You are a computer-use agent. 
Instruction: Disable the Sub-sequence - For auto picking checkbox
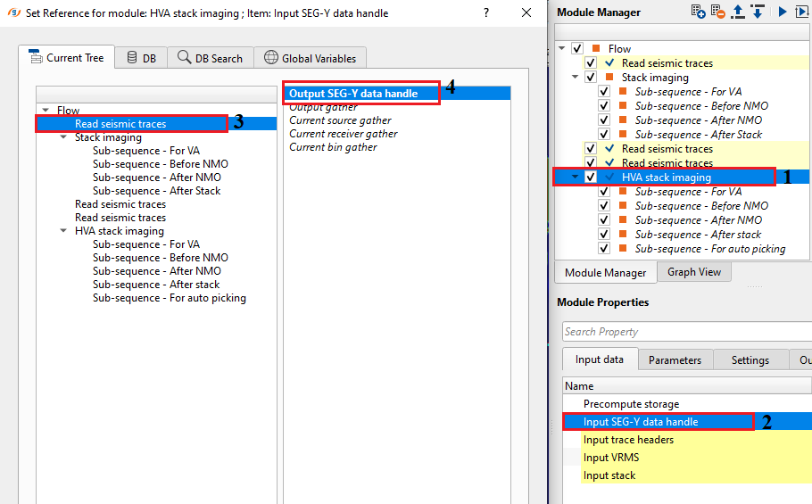click(x=604, y=249)
